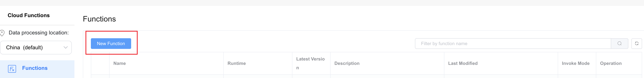Viewport: 644px width, 78px height.
Task: Click the Functions page heading
Action: point(99,19)
